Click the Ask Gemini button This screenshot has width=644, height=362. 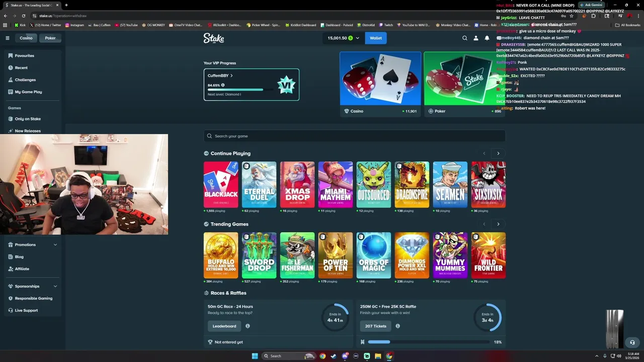[x=591, y=5]
